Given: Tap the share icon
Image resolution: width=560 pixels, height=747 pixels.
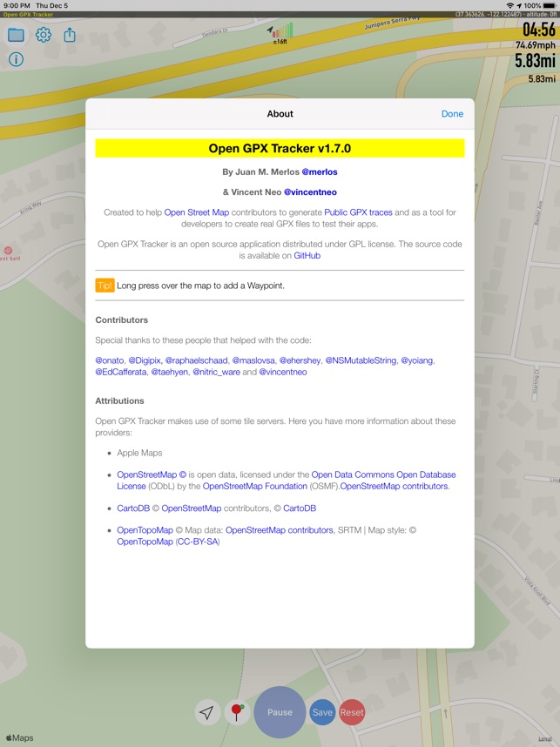Looking at the screenshot, I should pyautogui.click(x=70, y=35).
